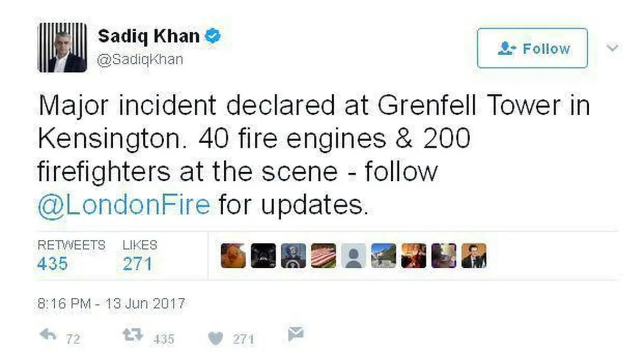Click the last avatar in likers row
This screenshot has height=353, width=644.
click(x=474, y=256)
